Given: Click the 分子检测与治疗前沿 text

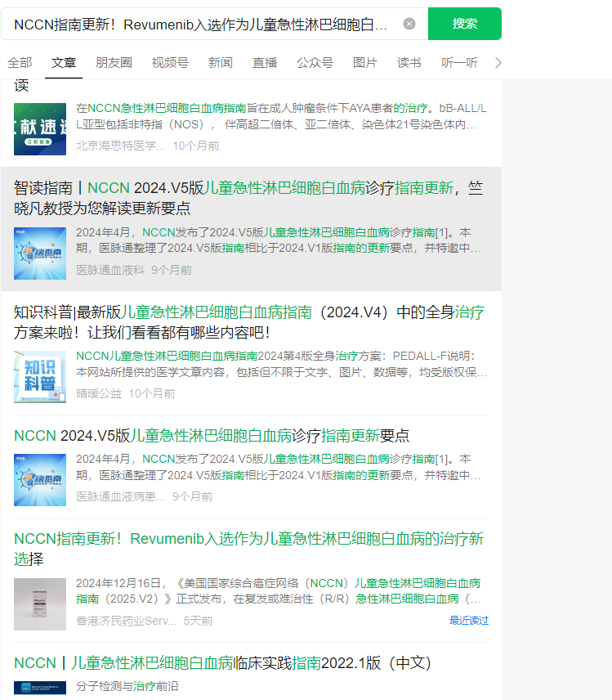Looking at the screenshot, I should [127, 686].
